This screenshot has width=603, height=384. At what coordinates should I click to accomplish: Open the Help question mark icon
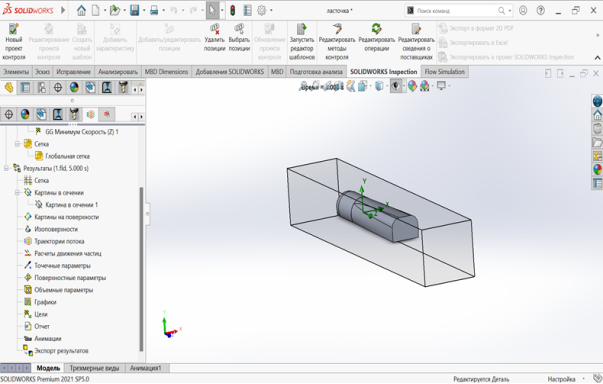click(x=541, y=10)
